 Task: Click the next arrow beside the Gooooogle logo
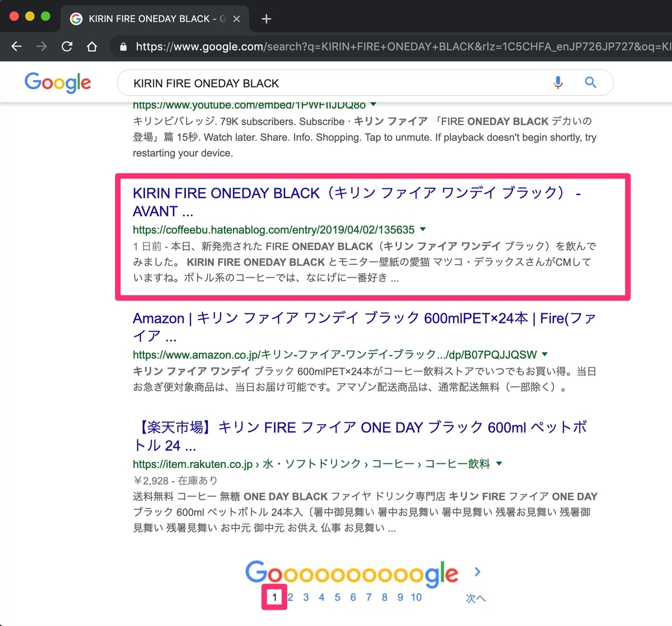pos(477,572)
